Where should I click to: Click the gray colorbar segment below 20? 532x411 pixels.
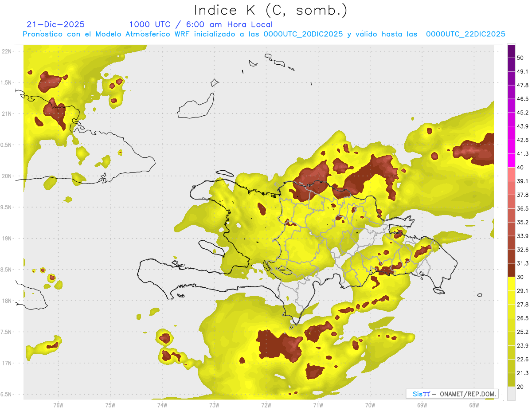(x=512, y=394)
